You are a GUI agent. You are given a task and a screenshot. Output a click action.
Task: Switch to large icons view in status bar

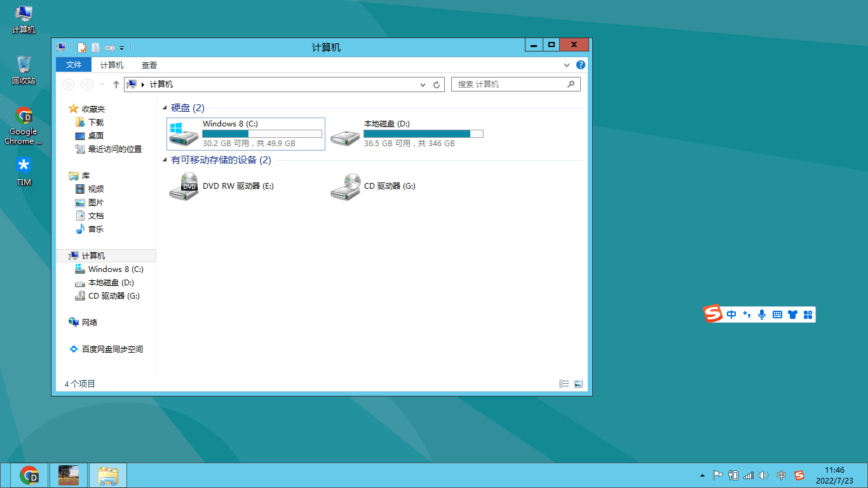pyautogui.click(x=578, y=384)
